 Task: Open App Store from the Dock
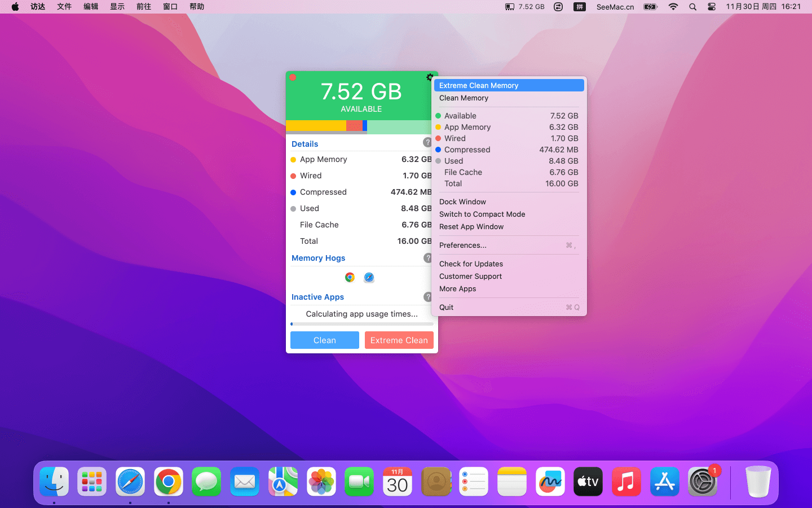pyautogui.click(x=665, y=481)
